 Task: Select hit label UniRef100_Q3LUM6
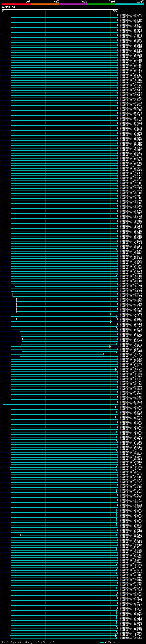(x=131, y=58)
